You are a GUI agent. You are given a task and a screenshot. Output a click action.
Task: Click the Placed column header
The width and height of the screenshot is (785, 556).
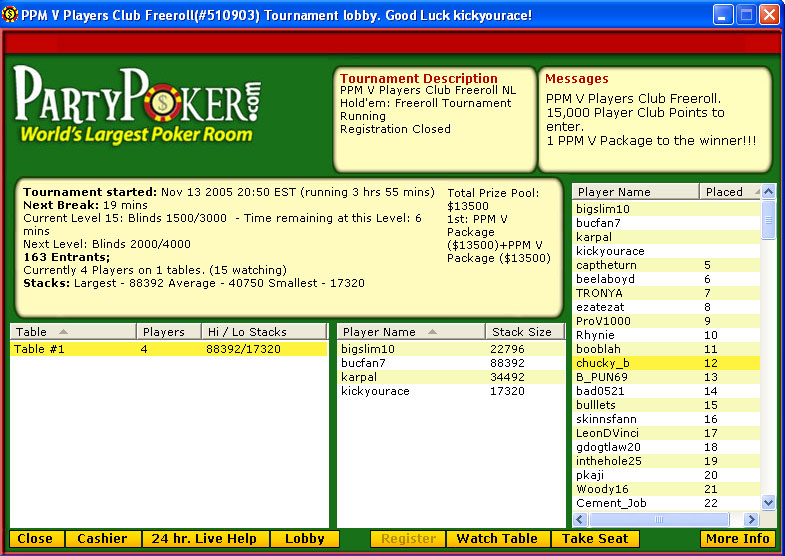coord(729,192)
